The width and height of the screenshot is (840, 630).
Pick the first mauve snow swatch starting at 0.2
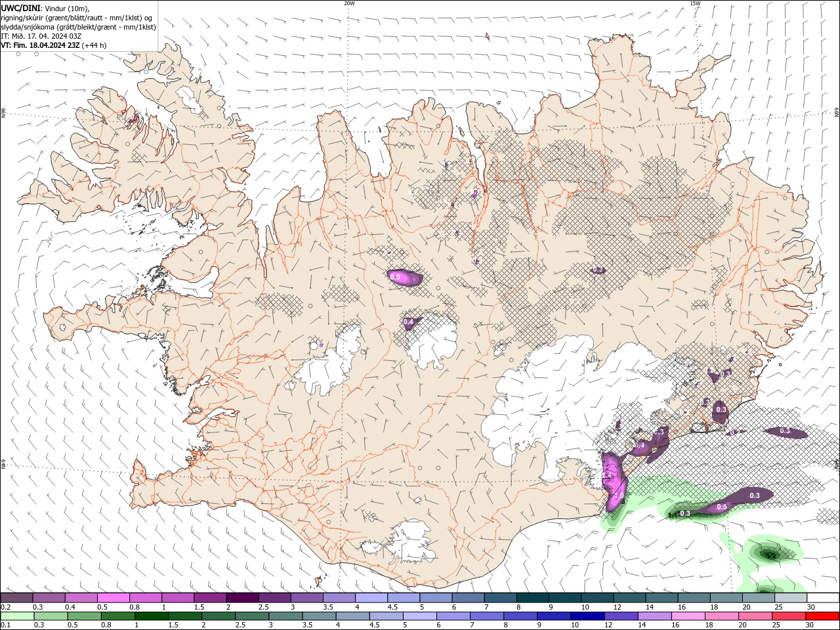[17, 598]
